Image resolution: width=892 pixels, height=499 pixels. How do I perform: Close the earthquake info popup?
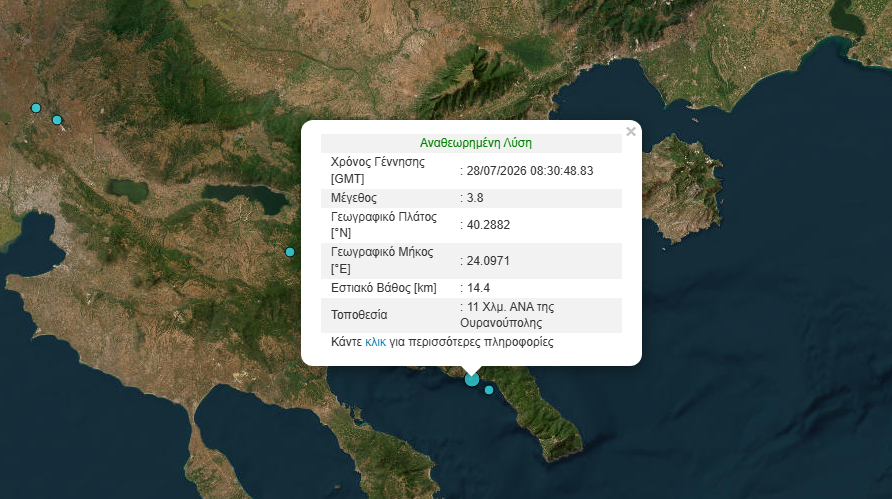630,132
